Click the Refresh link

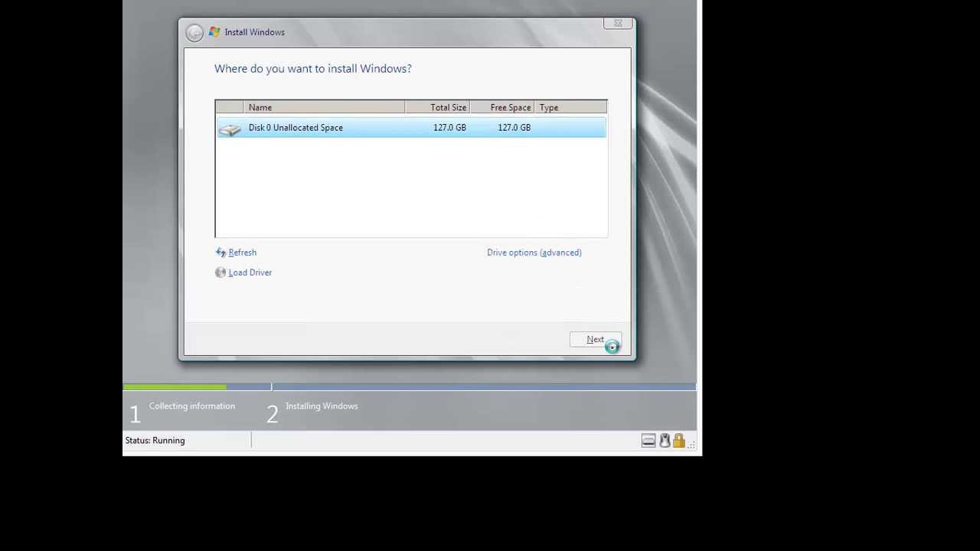click(x=242, y=253)
